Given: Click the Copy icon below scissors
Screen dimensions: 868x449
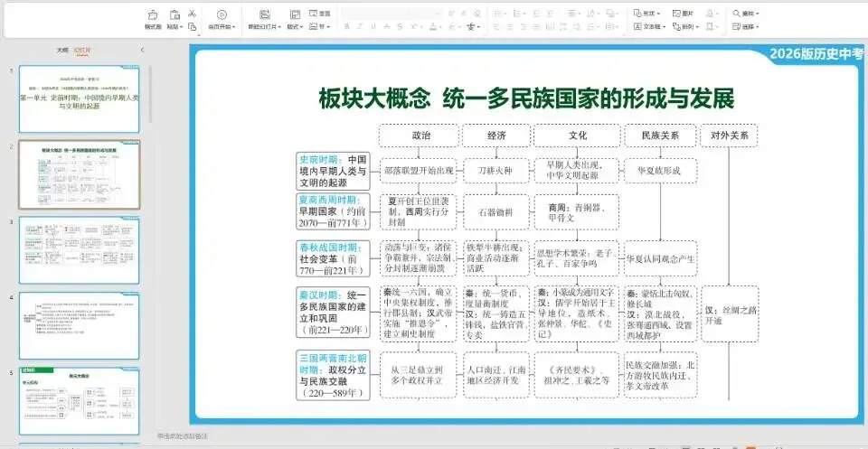Looking at the screenshot, I should 192,26.
